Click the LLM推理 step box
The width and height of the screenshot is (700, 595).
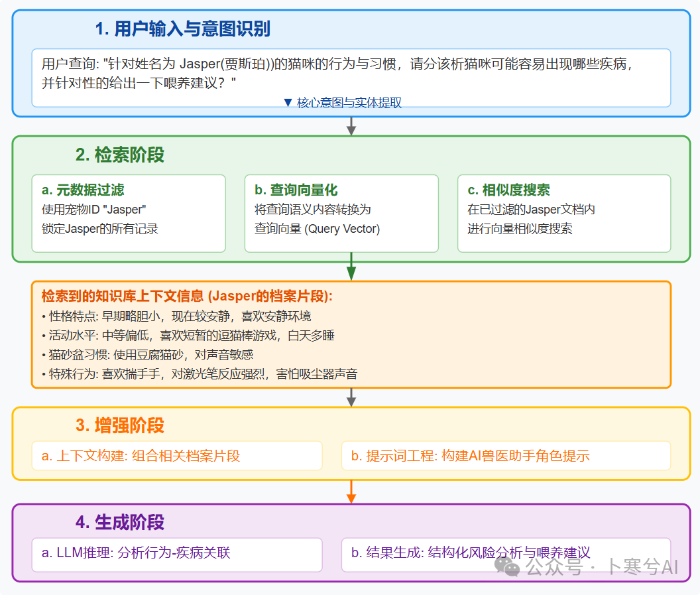[177, 553]
